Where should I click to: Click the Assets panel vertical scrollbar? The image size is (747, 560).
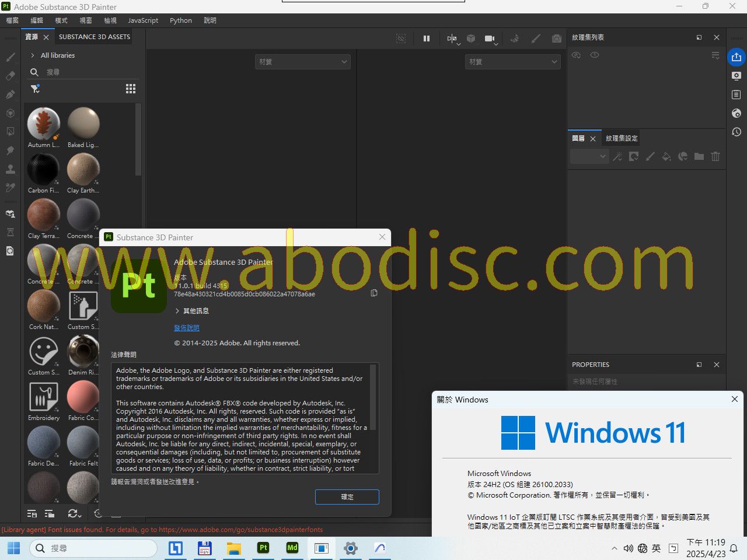(138, 140)
